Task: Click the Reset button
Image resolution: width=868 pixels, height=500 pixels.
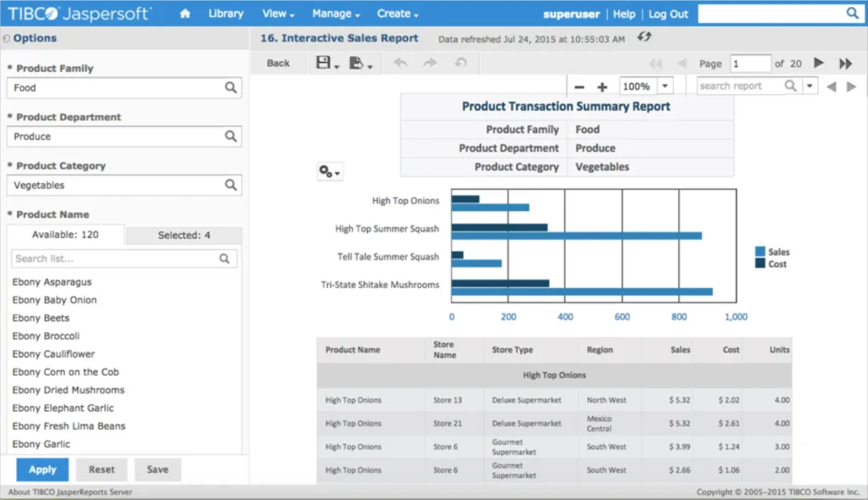Action: [x=102, y=469]
